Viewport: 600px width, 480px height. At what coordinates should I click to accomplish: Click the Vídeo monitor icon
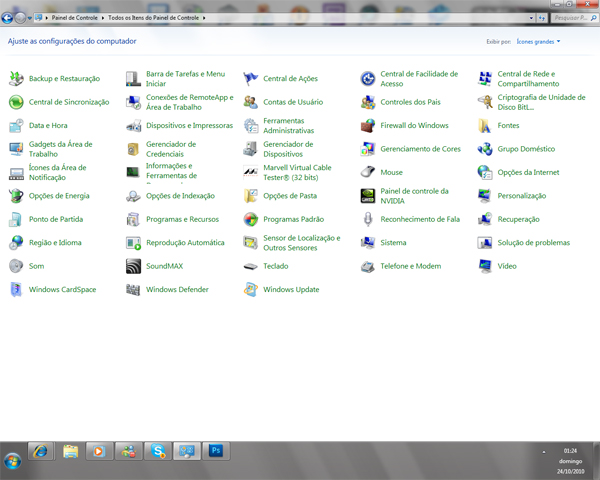(485, 266)
